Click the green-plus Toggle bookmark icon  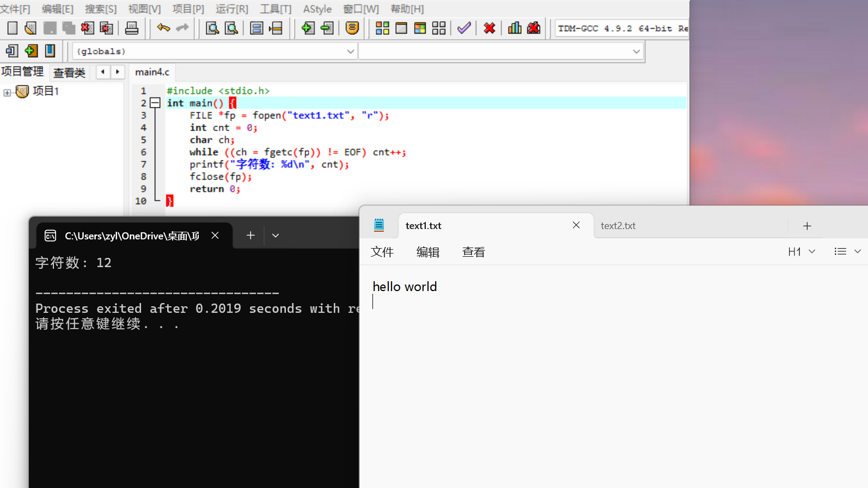(x=31, y=51)
